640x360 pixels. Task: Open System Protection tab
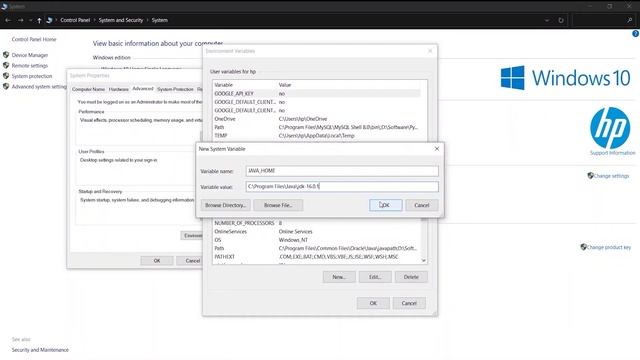pyautogui.click(x=175, y=89)
